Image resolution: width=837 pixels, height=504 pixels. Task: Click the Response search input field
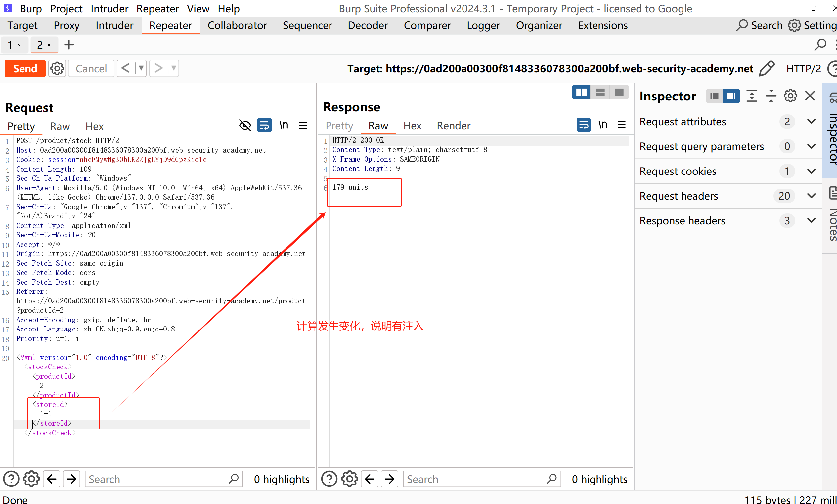[x=476, y=479]
